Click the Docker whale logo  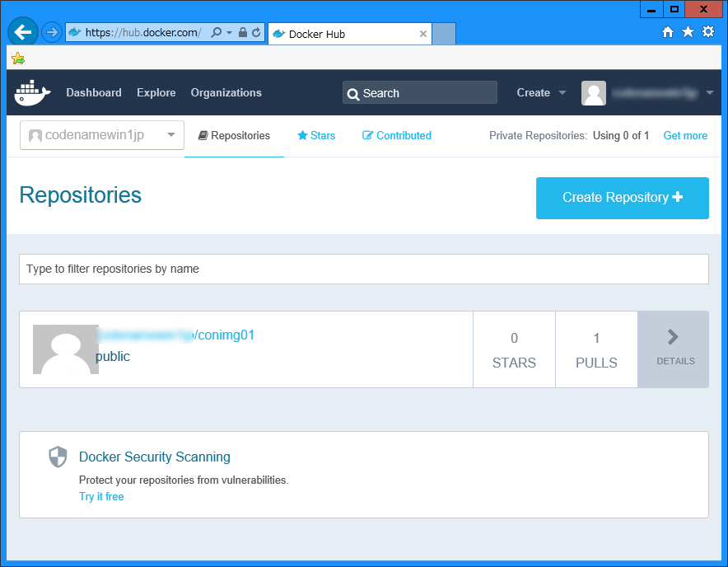coord(32,92)
